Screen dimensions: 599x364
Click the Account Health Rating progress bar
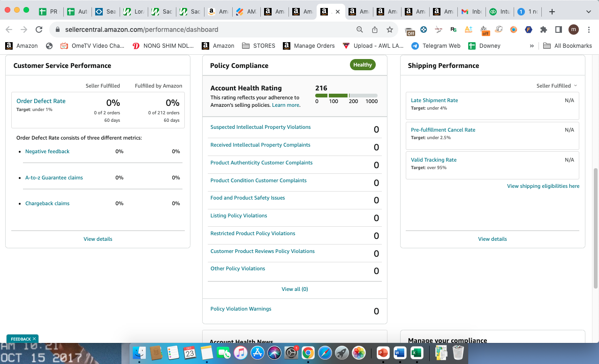coord(346,96)
